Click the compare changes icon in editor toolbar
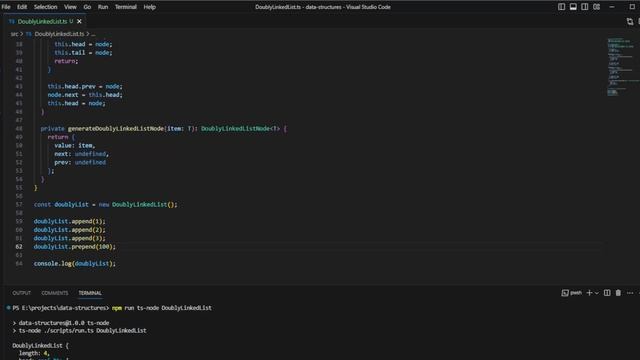Viewport: 640px width, 360px height. 630,22
